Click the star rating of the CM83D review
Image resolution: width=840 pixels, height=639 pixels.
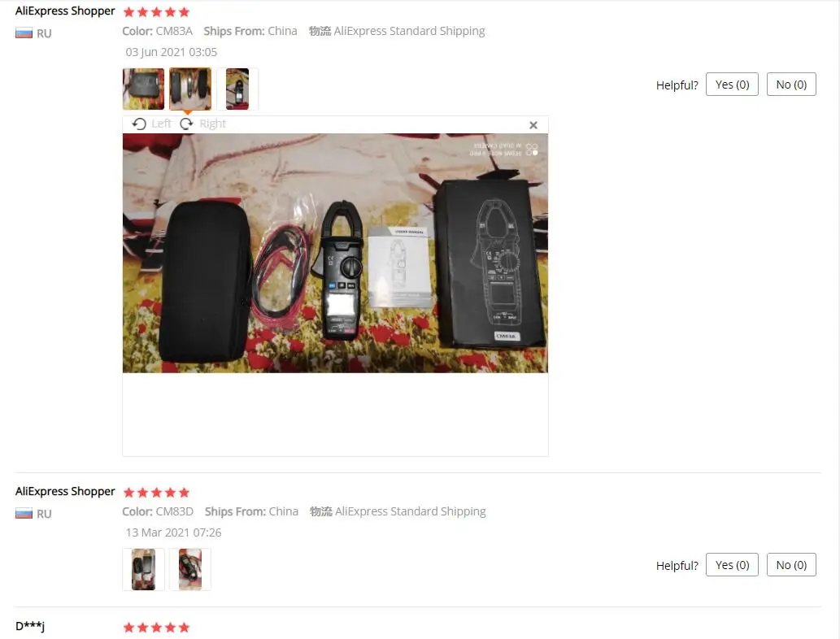pyautogui.click(x=156, y=492)
